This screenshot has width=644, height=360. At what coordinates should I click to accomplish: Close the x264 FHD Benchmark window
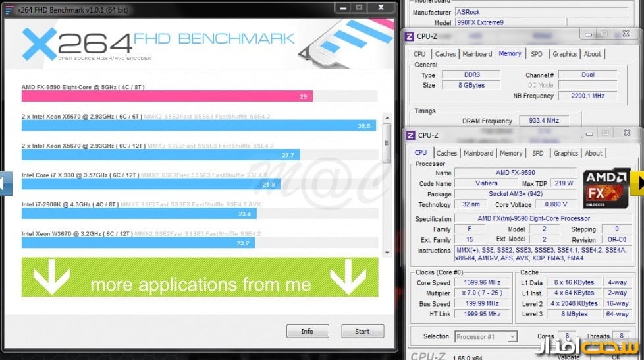tap(381, 7)
